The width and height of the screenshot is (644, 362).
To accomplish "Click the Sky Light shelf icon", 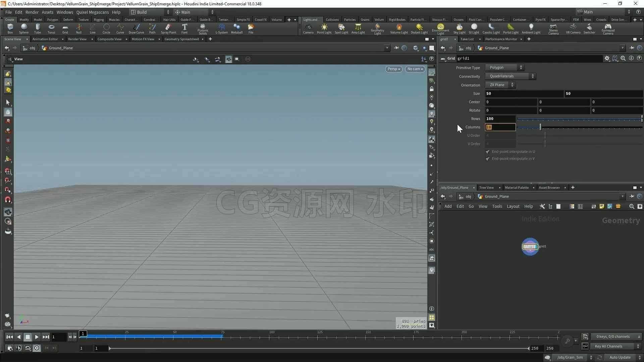I will [459, 28].
